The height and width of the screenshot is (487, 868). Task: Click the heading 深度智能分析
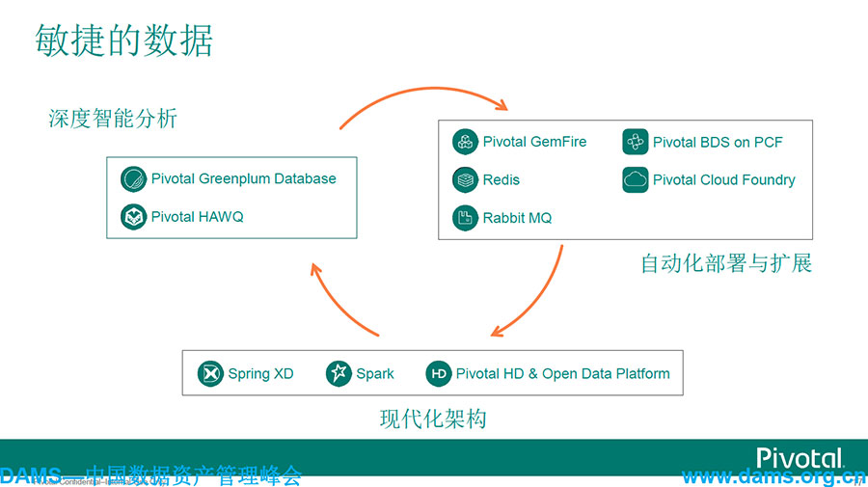click(113, 119)
